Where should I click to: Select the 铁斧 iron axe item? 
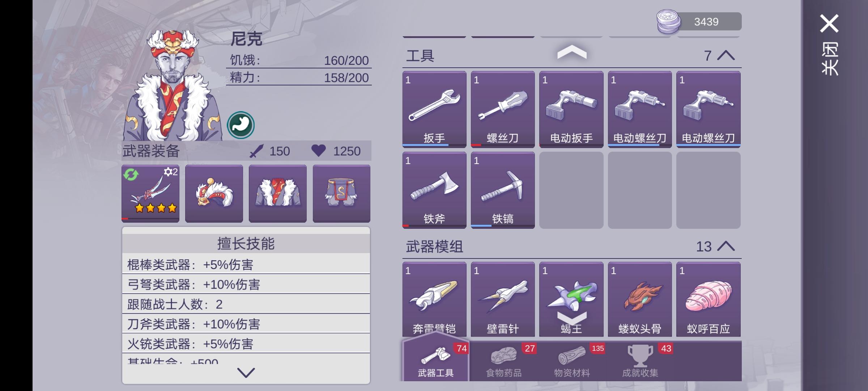point(434,190)
